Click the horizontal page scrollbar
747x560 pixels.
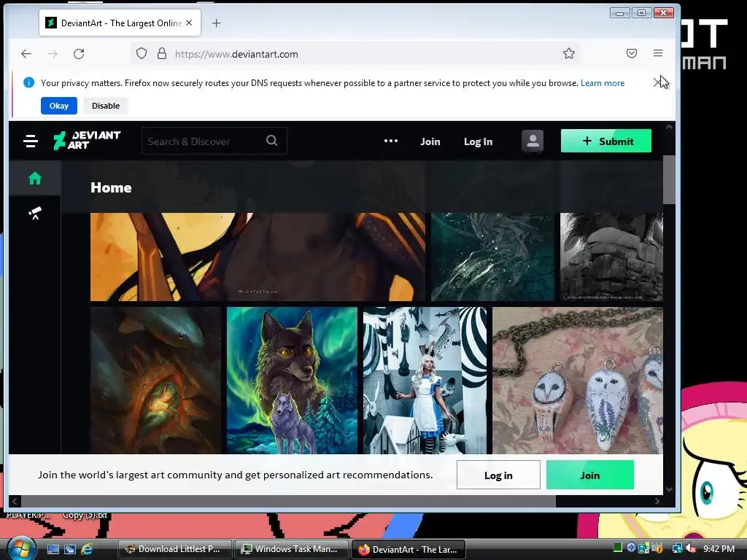[x=288, y=501]
